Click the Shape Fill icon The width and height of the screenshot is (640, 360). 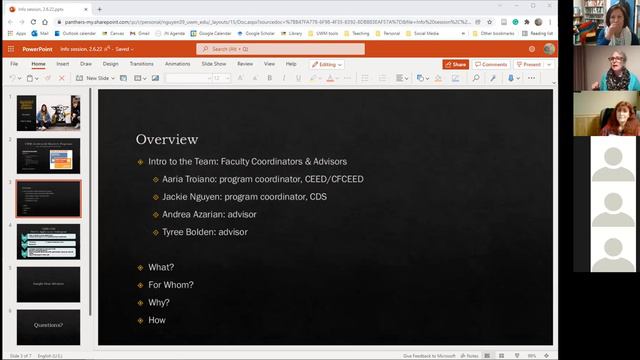[x=438, y=78]
